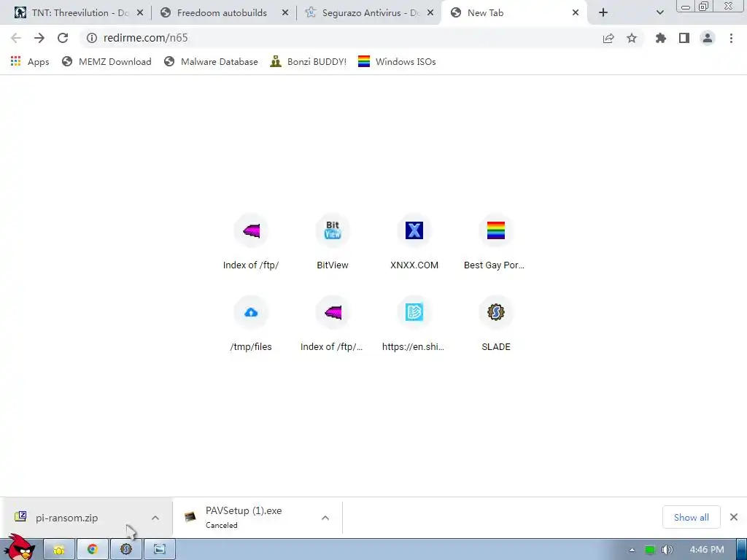The height and width of the screenshot is (560, 747).
Task: Open the taskbar file explorer icon
Action: pyautogui.click(x=59, y=550)
